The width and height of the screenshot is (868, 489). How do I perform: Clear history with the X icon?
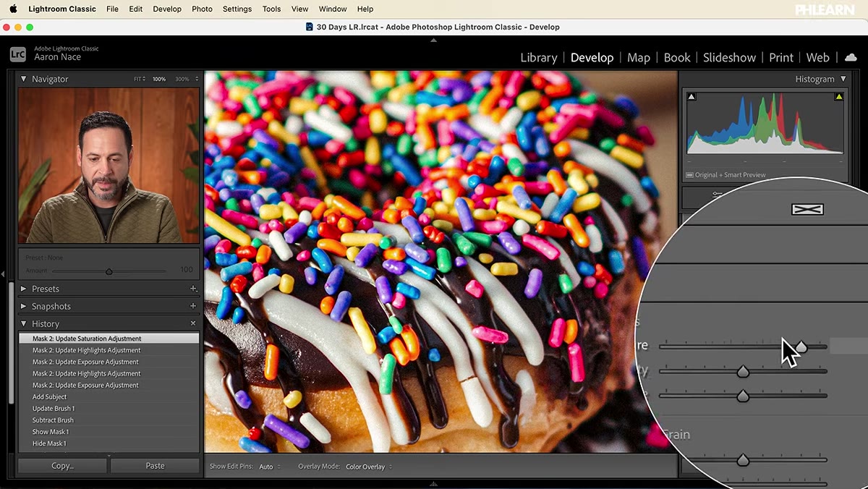tap(193, 323)
